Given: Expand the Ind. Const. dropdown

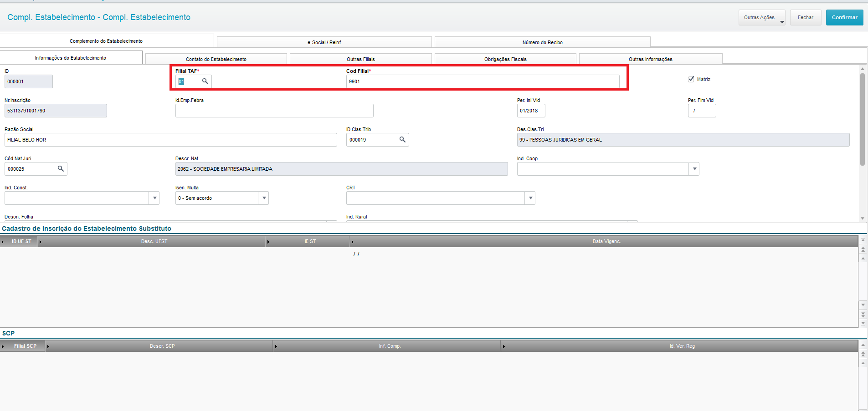Looking at the screenshot, I should (x=154, y=198).
